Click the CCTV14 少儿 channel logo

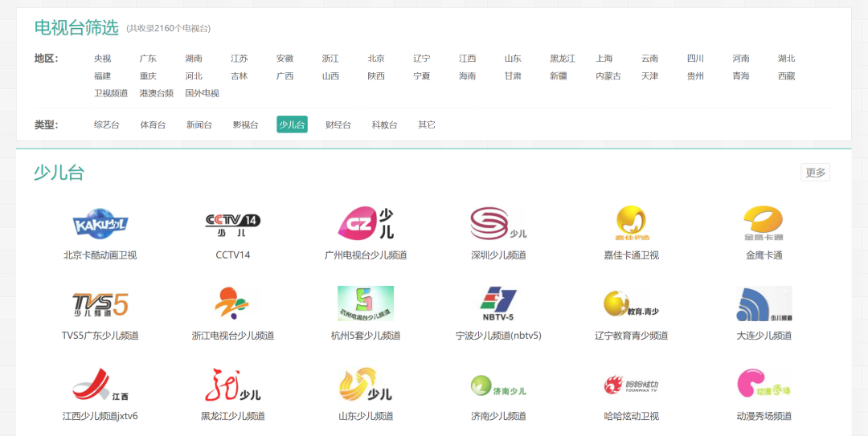pyautogui.click(x=233, y=223)
